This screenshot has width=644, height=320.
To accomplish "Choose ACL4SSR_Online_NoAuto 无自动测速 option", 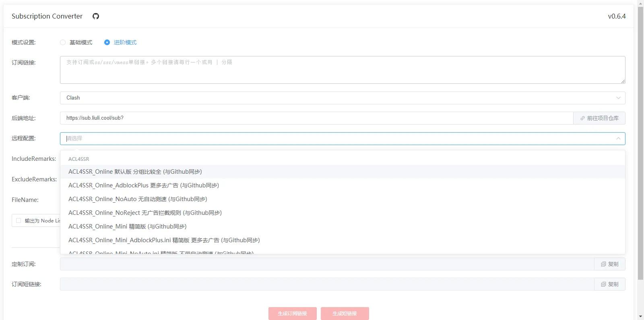I will 343,199.
